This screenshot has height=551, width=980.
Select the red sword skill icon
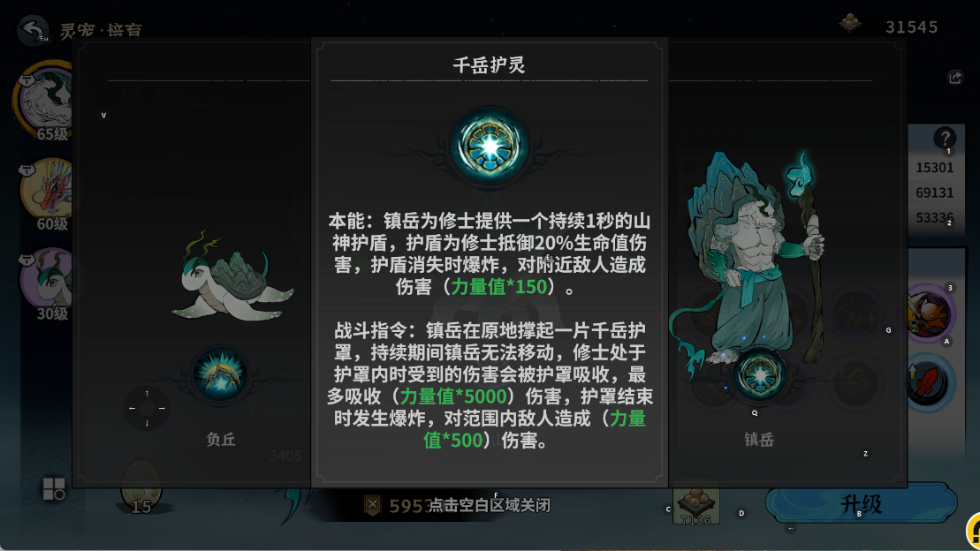(928, 382)
